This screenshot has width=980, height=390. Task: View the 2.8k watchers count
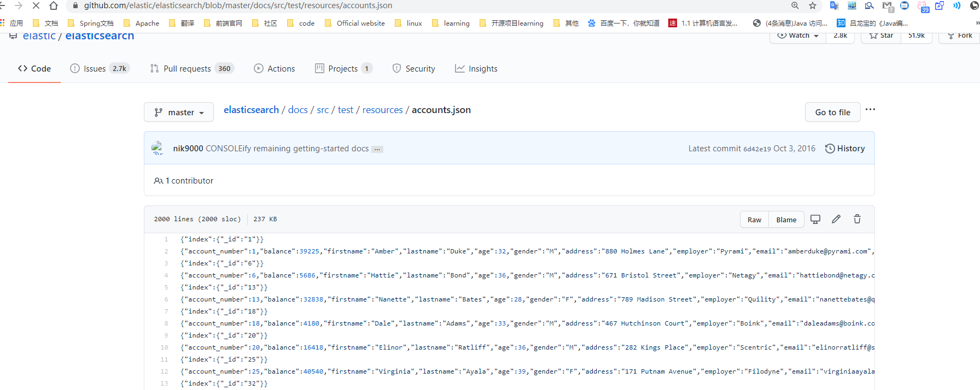(841, 36)
